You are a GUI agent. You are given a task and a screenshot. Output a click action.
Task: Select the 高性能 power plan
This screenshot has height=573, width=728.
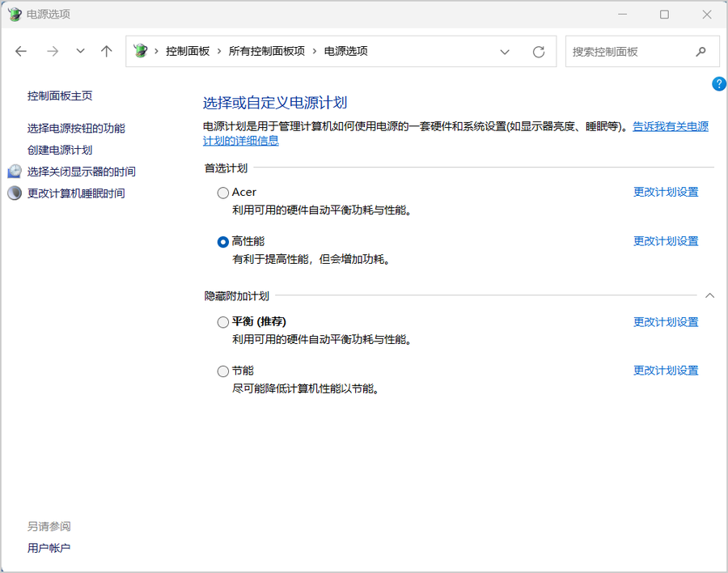coord(223,241)
